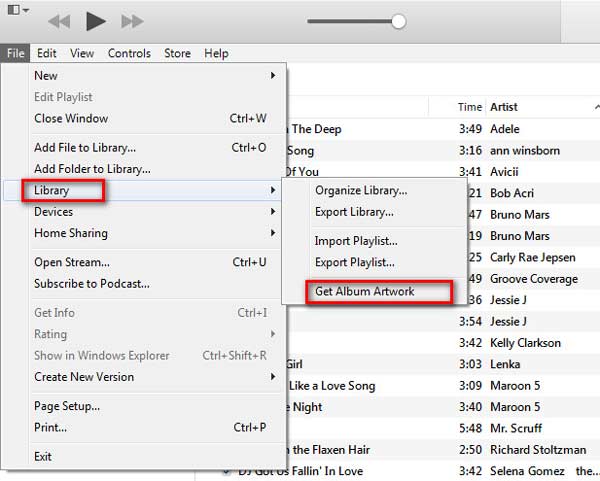The image size is (600, 481).
Task: Open the window menu icon in top-left corner
Action: click(14, 11)
